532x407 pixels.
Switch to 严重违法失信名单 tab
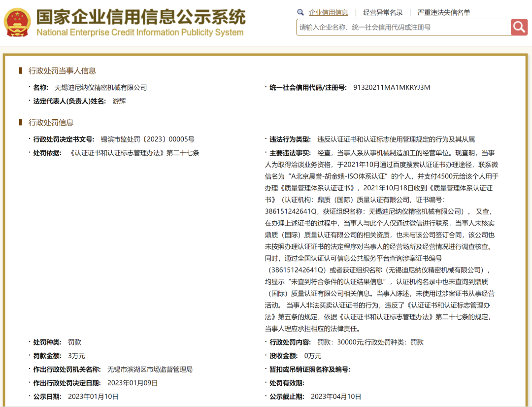coord(443,12)
